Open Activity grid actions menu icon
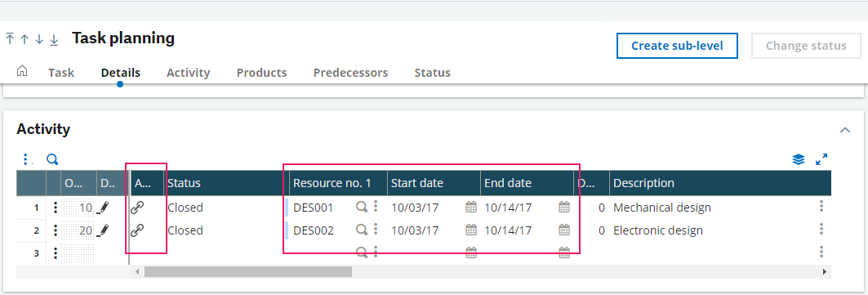Image resolution: width=868 pixels, height=295 pixels. pyautogui.click(x=25, y=159)
